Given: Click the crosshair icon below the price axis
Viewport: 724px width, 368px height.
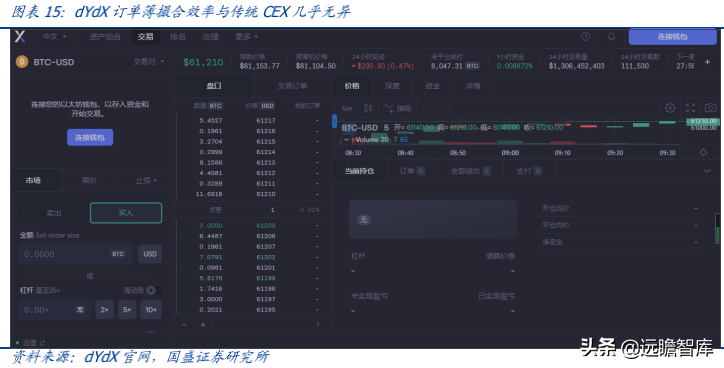Looking at the screenshot, I should [703, 152].
